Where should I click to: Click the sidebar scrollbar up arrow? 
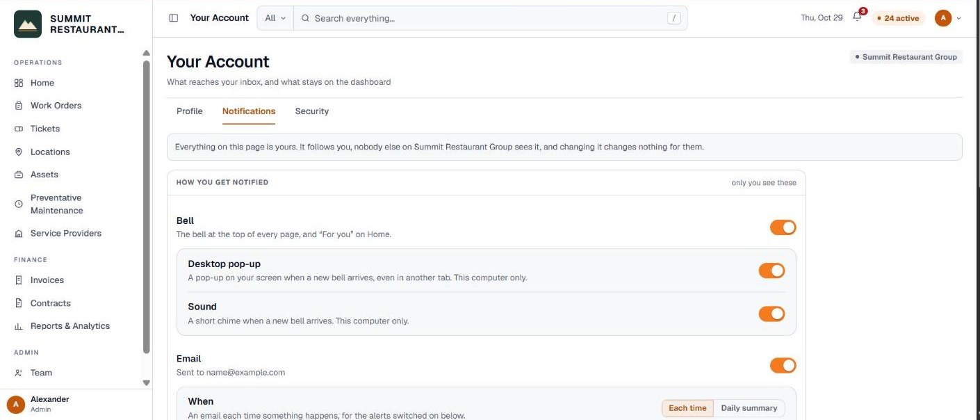click(146, 53)
